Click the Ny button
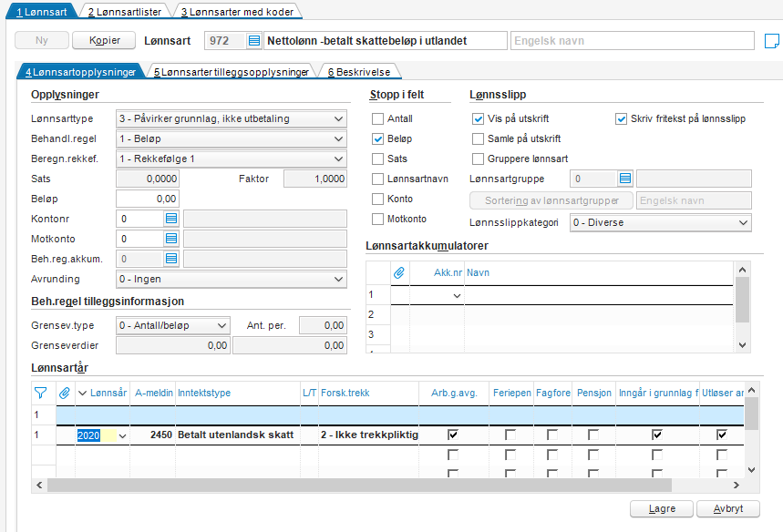 (x=42, y=40)
